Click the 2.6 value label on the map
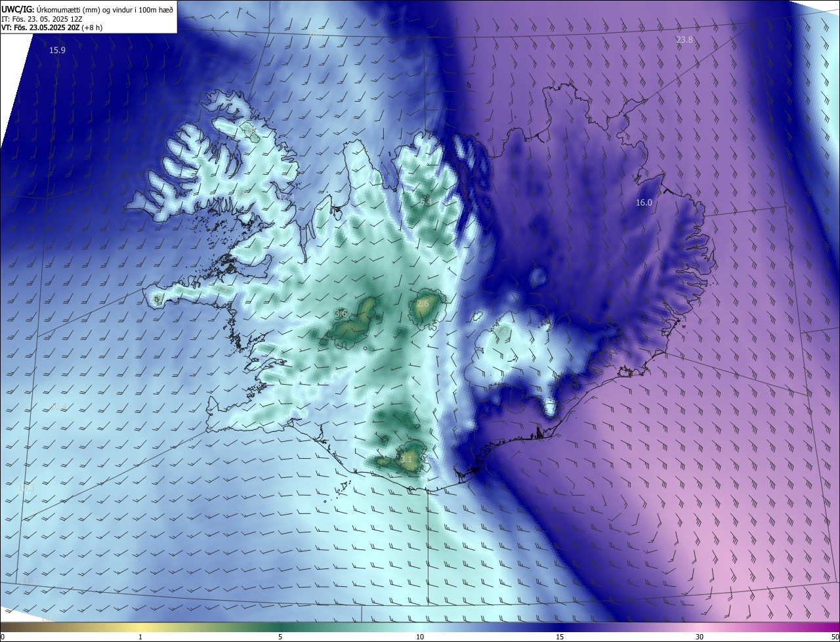 (423, 303)
